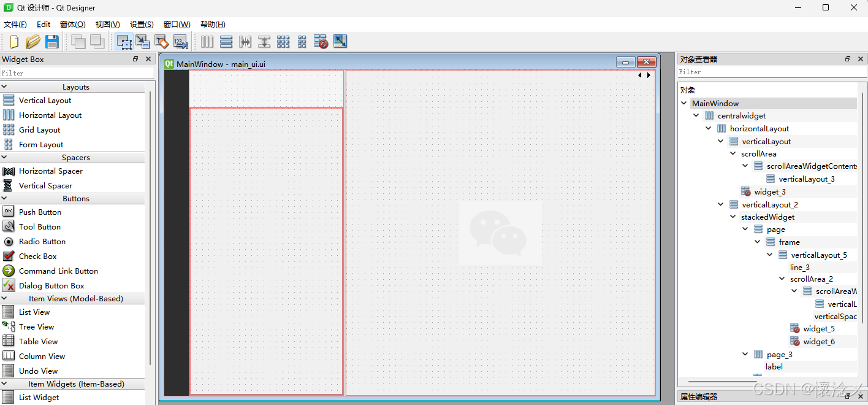Pick Check Box widget in Widget Box
The image size is (868, 405).
[x=38, y=256]
